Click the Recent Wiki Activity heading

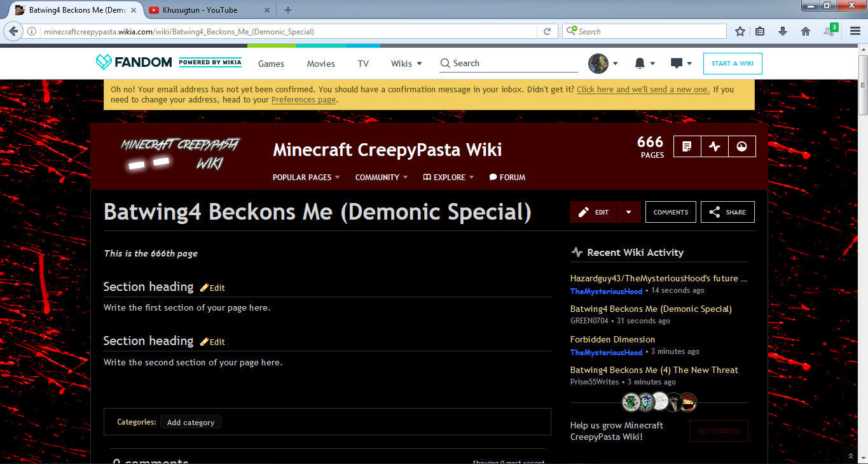point(635,252)
